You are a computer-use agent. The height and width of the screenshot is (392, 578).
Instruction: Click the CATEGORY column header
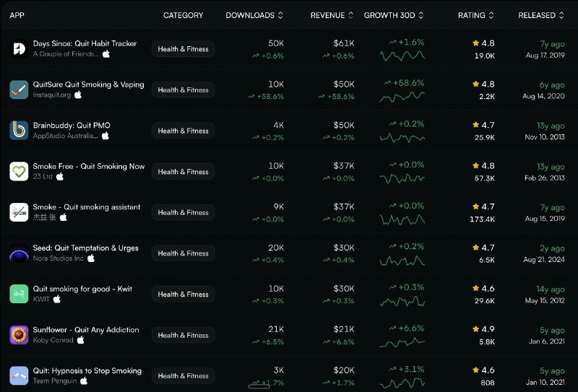pyautogui.click(x=184, y=15)
